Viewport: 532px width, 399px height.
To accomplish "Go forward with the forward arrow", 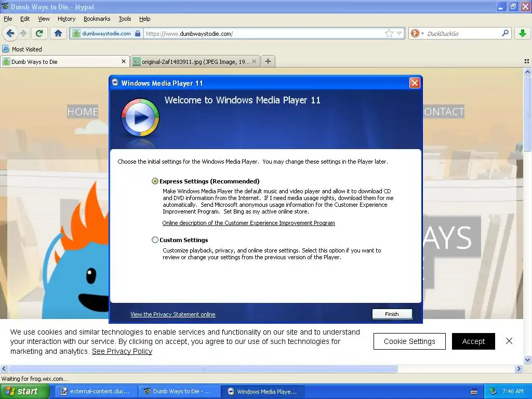I will 23,33.
